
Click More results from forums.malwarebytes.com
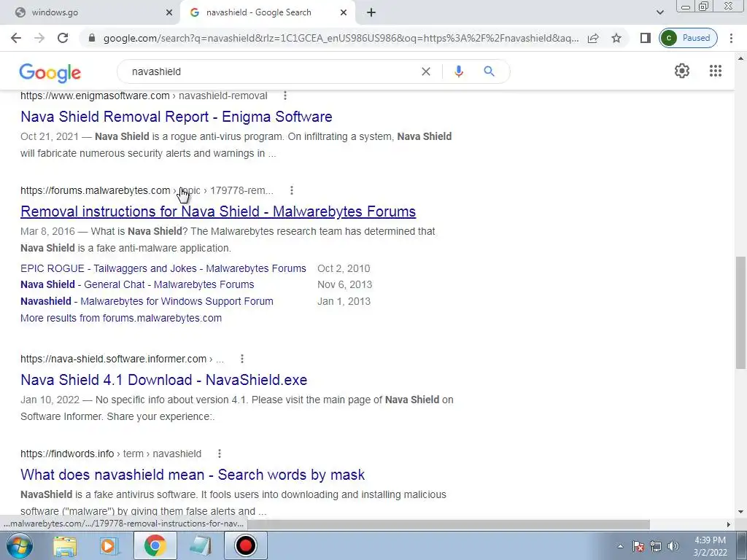[121, 318]
